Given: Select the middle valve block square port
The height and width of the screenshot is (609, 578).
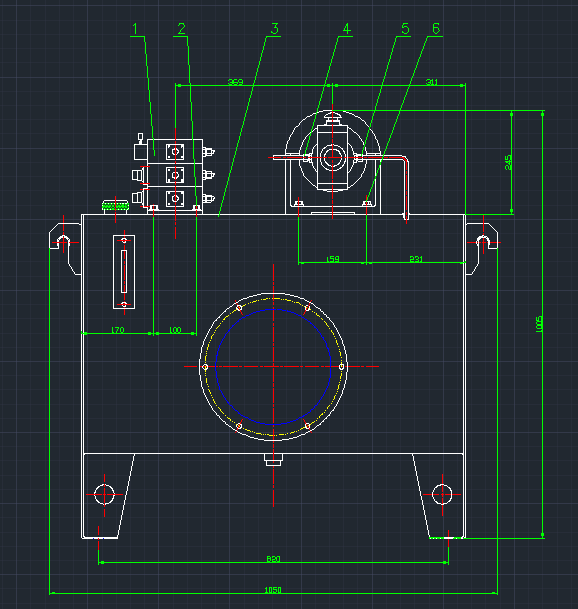Looking at the screenshot, I should click(175, 175).
